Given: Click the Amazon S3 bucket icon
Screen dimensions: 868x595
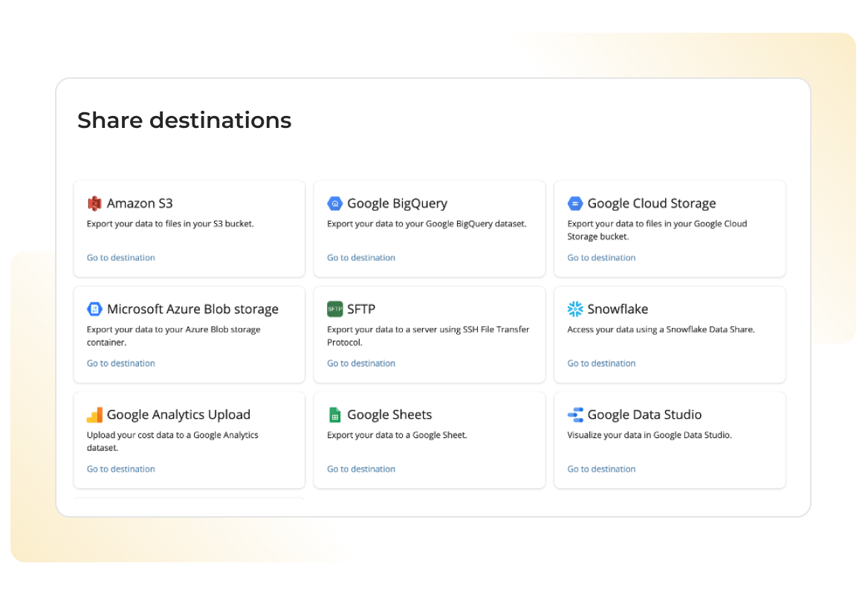Looking at the screenshot, I should click(94, 203).
